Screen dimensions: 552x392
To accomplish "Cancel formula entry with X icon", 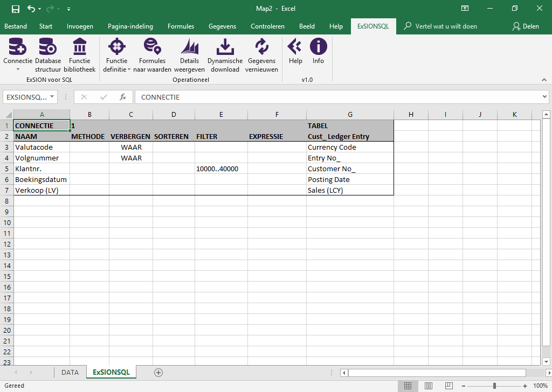I will [84, 97].
